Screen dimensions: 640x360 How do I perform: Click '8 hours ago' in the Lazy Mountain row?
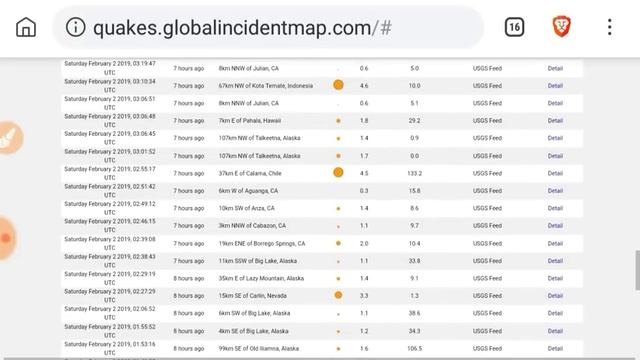click(189, 278)
